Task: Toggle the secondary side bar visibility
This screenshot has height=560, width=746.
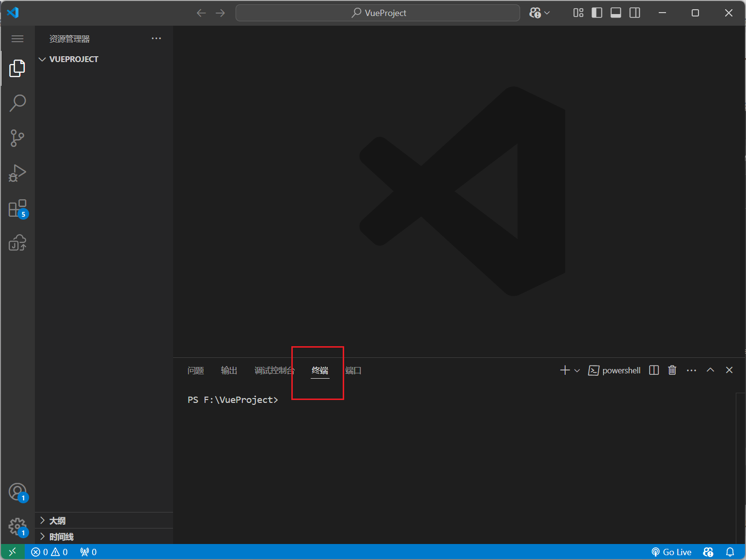Action: (635, 13)
